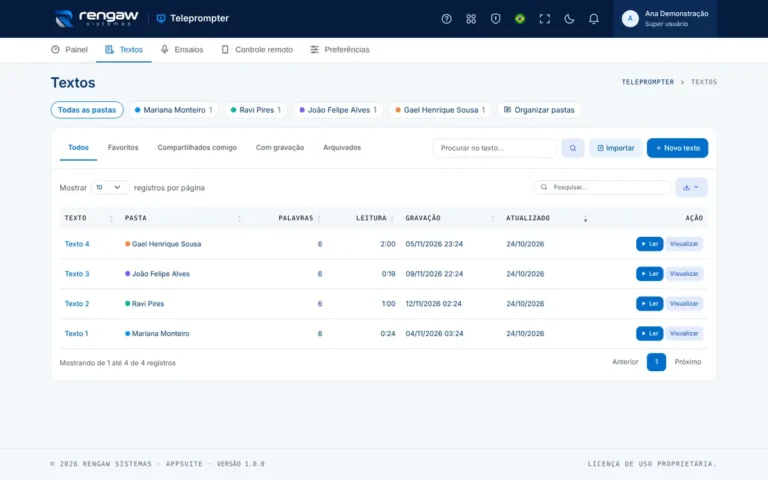The height and width of the screenshot is (480, 768).
Task: Focus the Procurar no texto field
Action: tap(495, 148)
